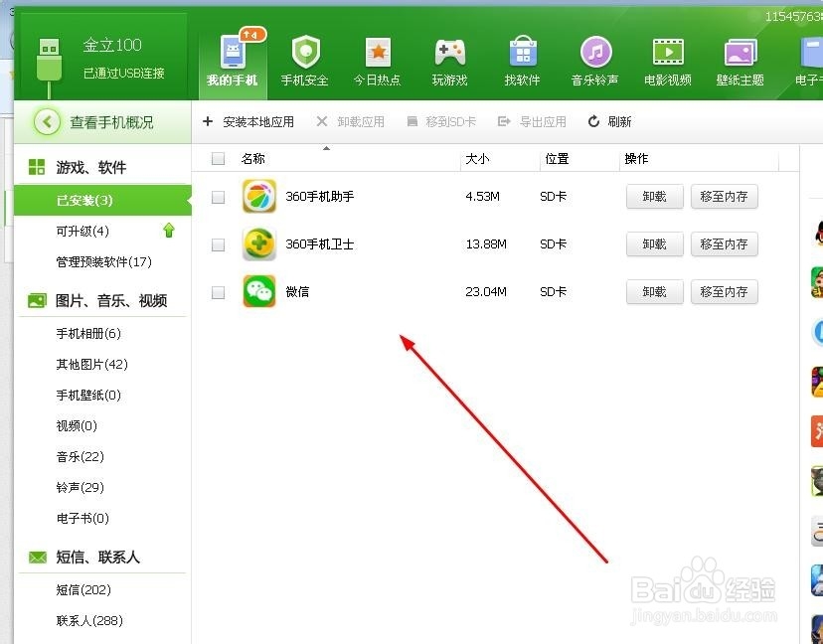The height and width of the screenshot is (644, 823).
Task: Select the checkbox next to 微信
Action: pyautogui.click(x=217, y=291)
